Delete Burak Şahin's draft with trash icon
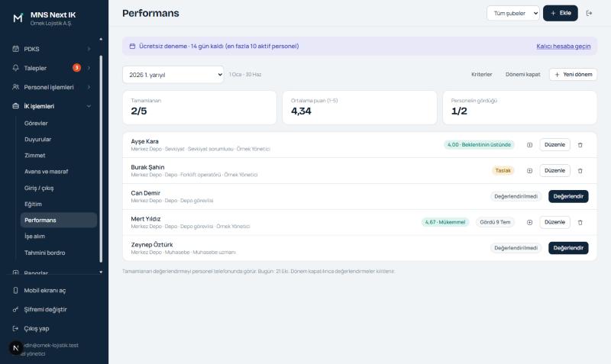 coord(580,170)
